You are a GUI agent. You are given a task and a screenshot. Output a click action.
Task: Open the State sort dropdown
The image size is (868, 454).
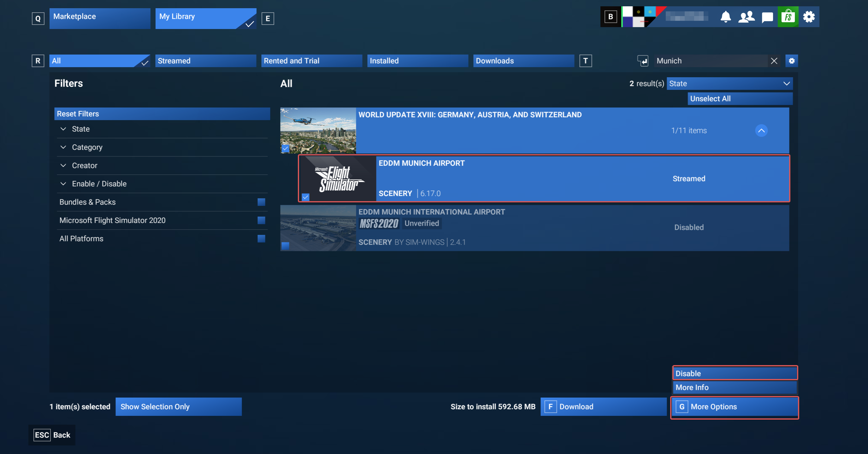click(x=729, y=84)
